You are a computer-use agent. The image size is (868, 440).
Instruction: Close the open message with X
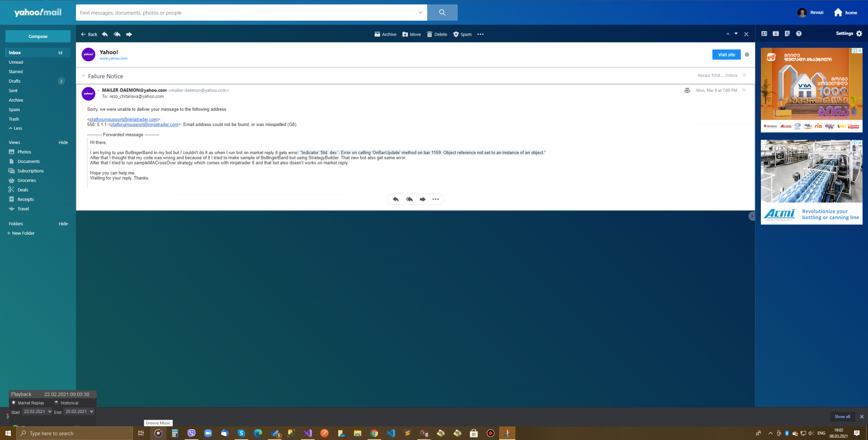[746, 34]
